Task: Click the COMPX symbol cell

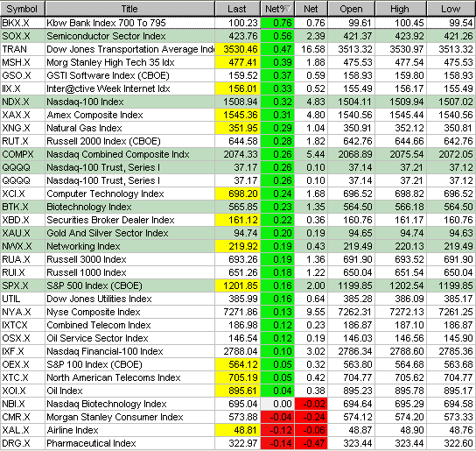Action: coord(23,154)
